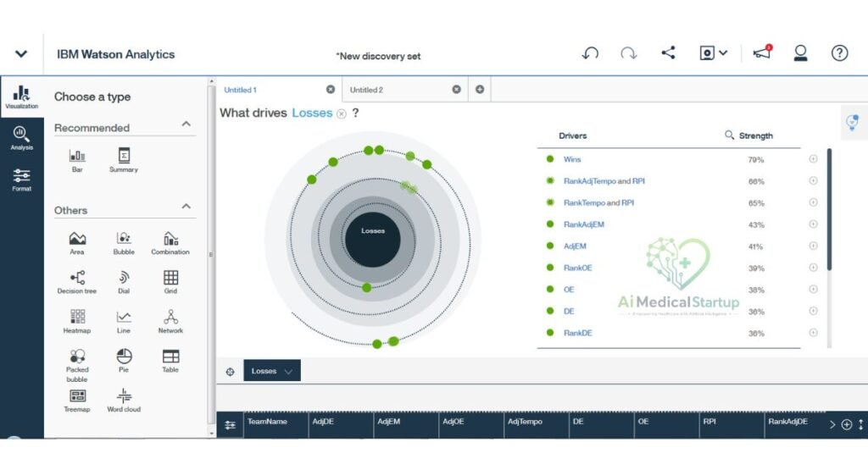This screenshot has width=868, height=470.
Task: Pick the Word cloud visualization
Action: click(124, 401)
